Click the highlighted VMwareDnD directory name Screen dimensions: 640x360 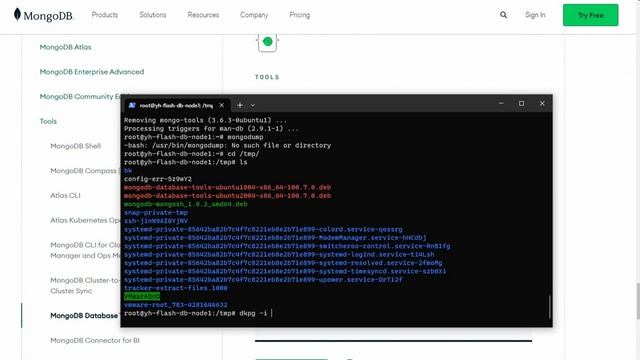(x=142, y=296)
